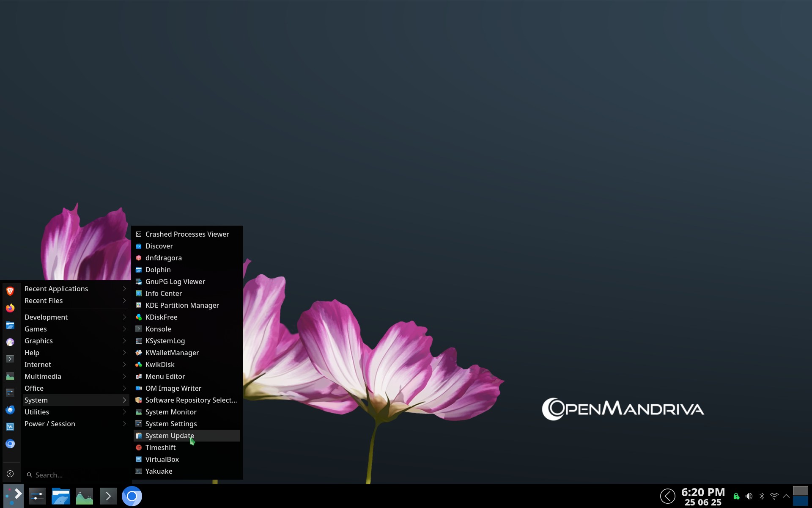
Task: Expand the Multimedia category
Action: point(76,376)
